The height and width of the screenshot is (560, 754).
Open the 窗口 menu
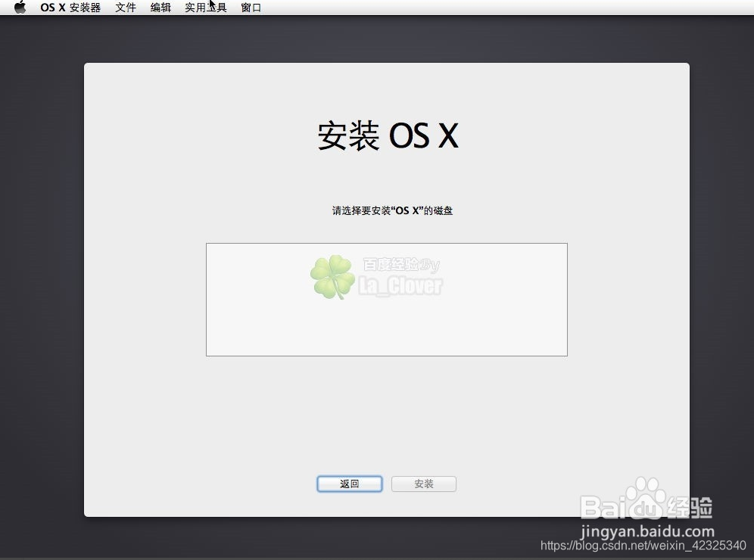(x=251, y=8)
